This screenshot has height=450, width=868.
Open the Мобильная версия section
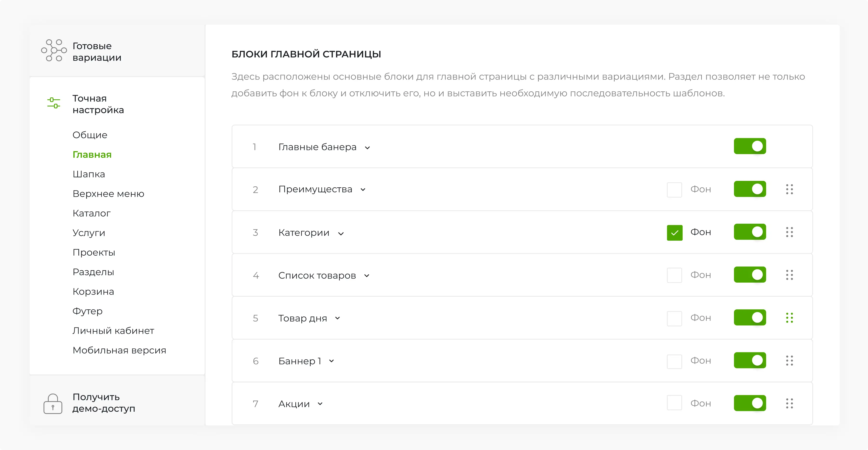119,350
